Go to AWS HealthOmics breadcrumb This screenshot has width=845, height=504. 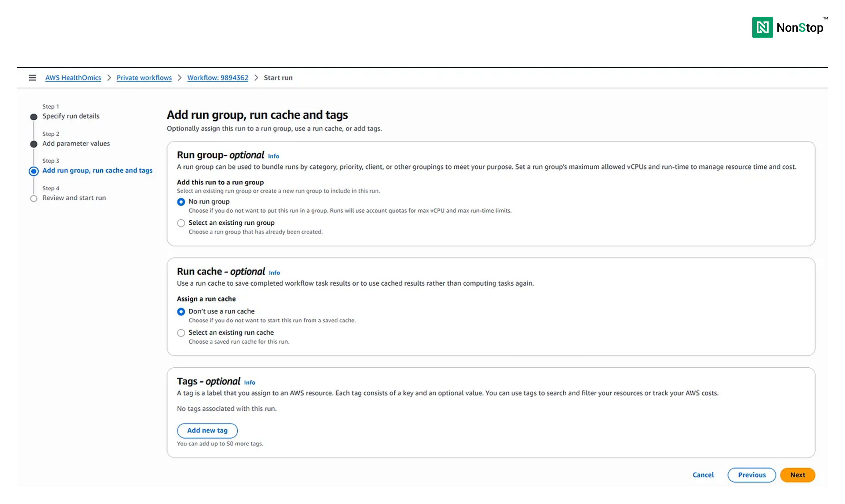(73, 78)
